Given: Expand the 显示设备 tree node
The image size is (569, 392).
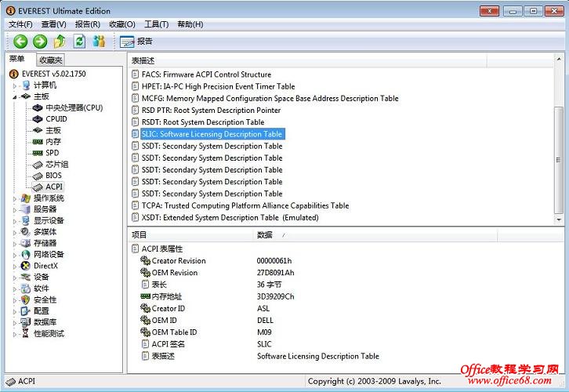Looking at the screenshot, I should point(15,221).
